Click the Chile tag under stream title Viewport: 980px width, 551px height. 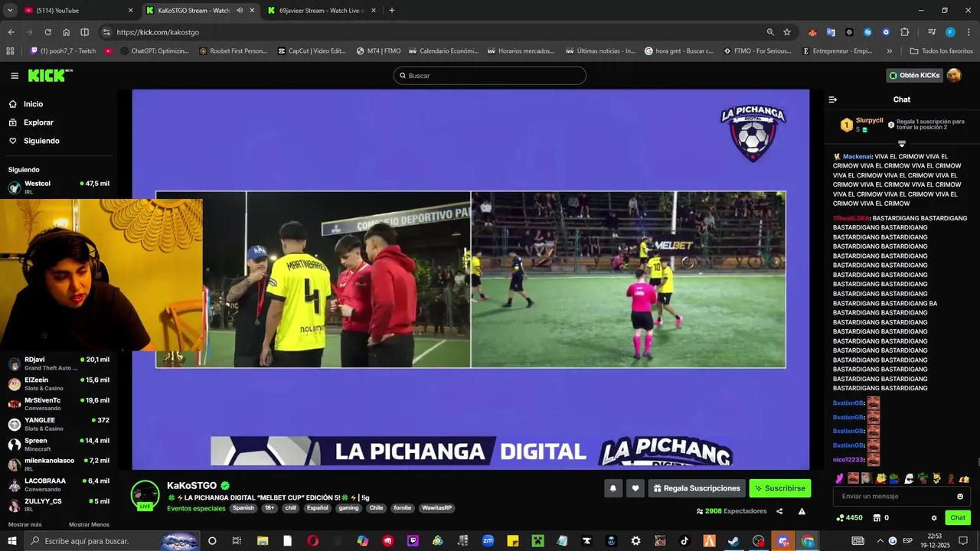pos(376,508)
